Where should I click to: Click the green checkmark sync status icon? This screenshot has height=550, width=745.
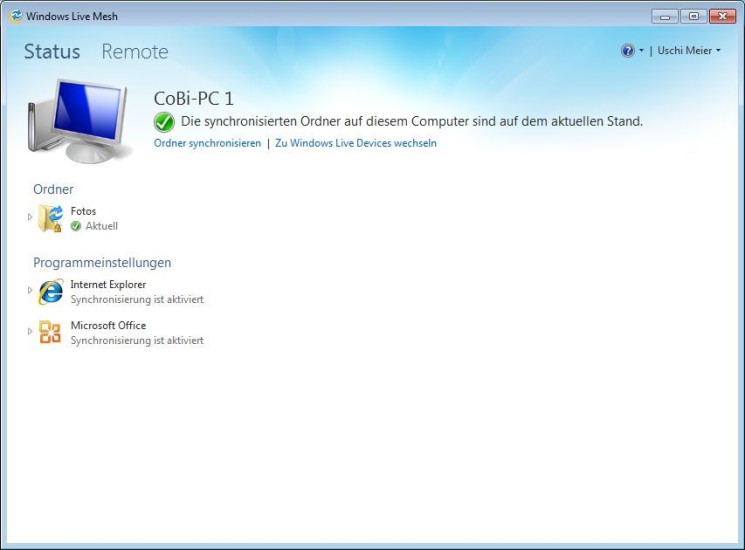click(164, 122)
